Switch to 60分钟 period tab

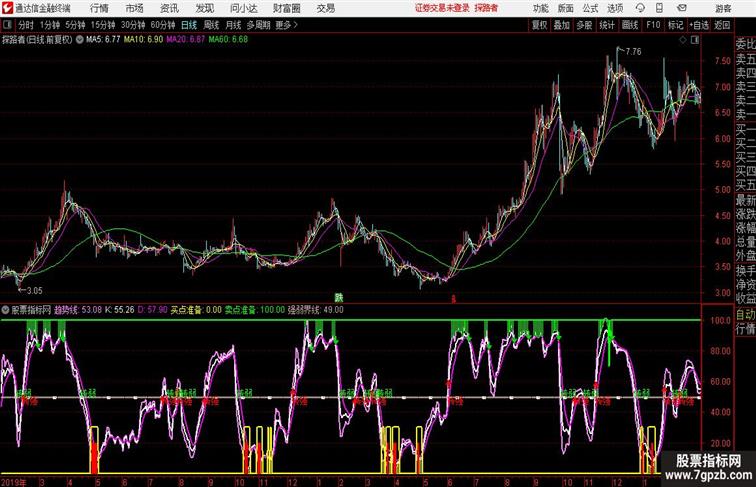163,25
